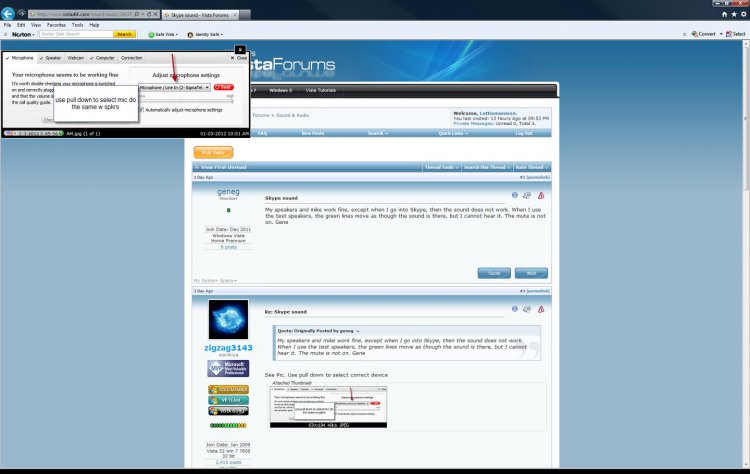The image size is (750, 474).
Task: Click geneg's green reputation dot
Action: pyautogui.click(x=228, y=210)
